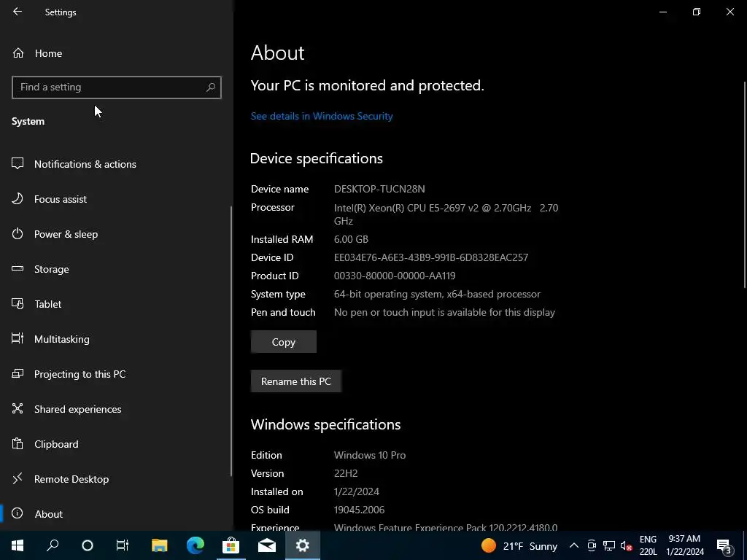Open the weather widget showing 21°F Sunny
Screen dimensions: 747x560
coord(519,545)
